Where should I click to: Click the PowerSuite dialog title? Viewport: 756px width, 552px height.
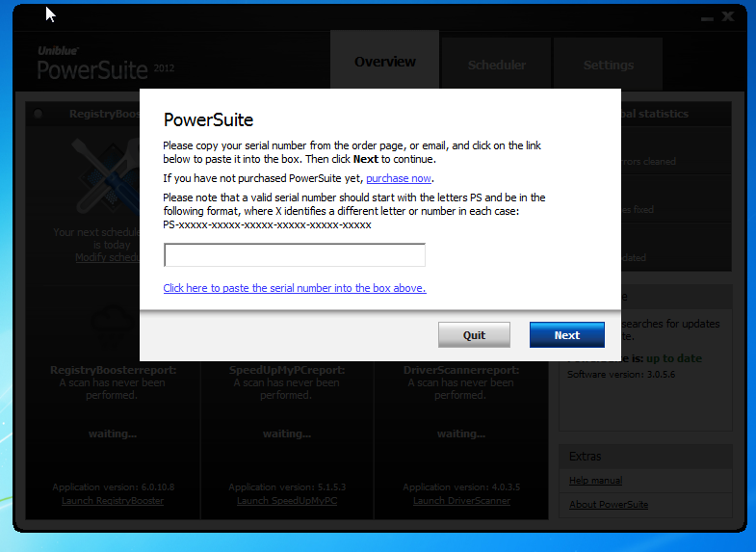208,120
